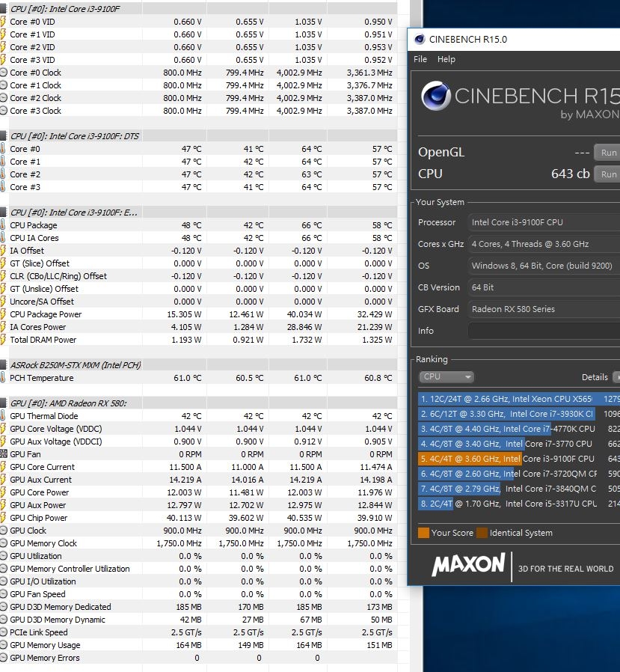
Task: Run the OpenGL benchmark
Action: pyautogui.click(x=608, y=153)
